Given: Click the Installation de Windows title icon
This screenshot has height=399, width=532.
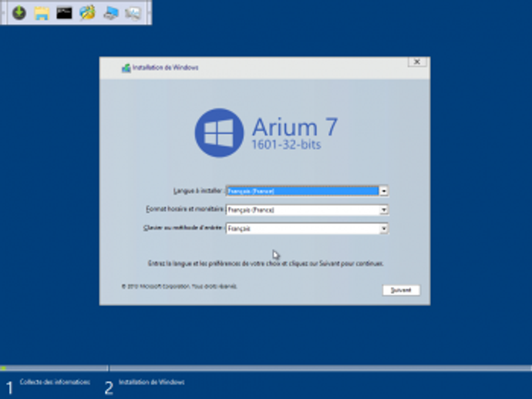Looking at the screenshot, I should coord(126,68).
